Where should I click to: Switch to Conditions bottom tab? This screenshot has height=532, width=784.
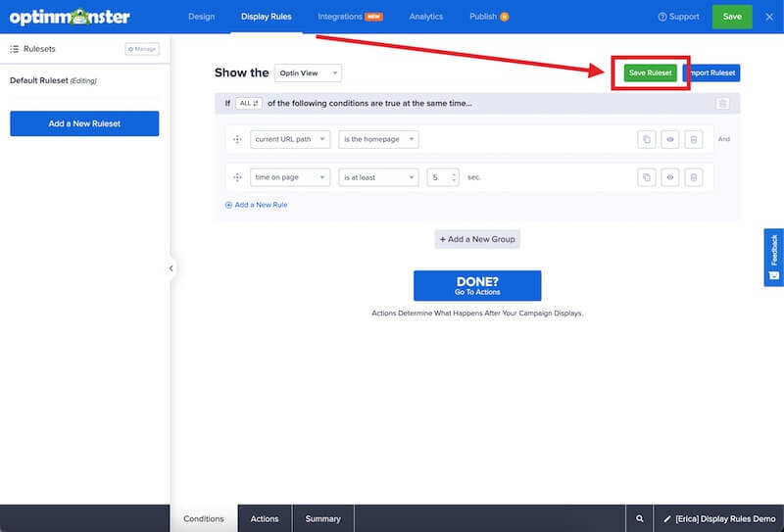(x=204, y=519)
